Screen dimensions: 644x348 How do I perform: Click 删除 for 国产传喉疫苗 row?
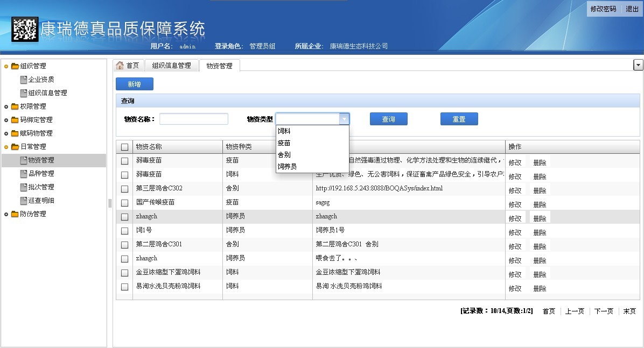[x=540, y=205]
